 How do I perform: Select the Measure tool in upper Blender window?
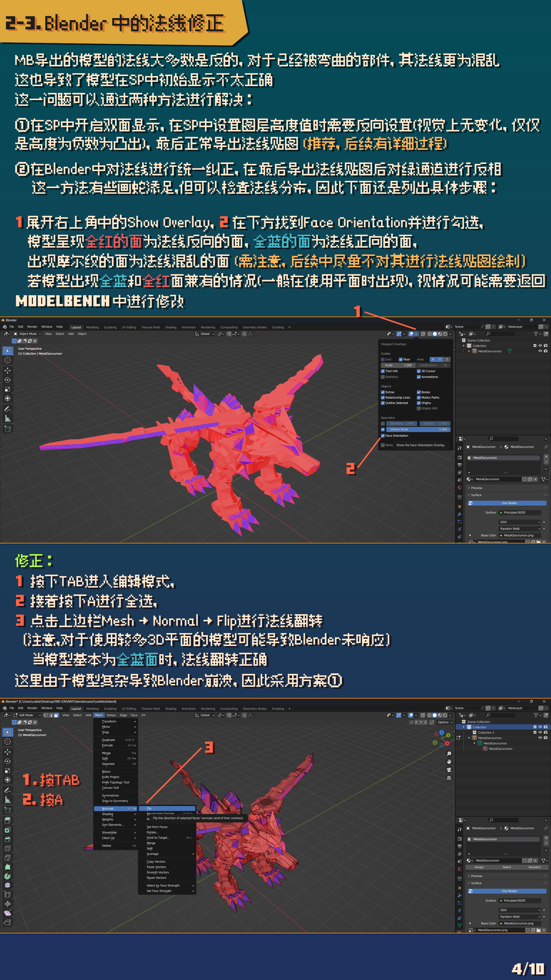8,418
